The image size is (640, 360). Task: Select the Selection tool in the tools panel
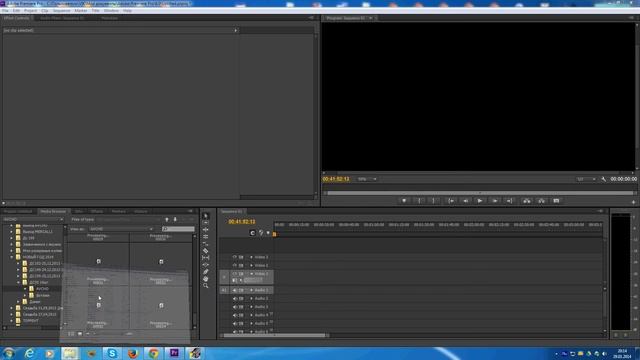coord(206,216)
